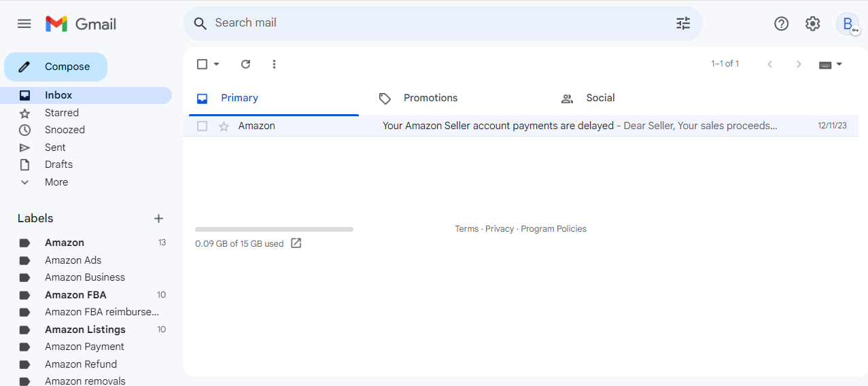The width and height of the screenshot is (868, 386).
Task: Open the three-dot More options menu
Action: [x=274, y=64]
